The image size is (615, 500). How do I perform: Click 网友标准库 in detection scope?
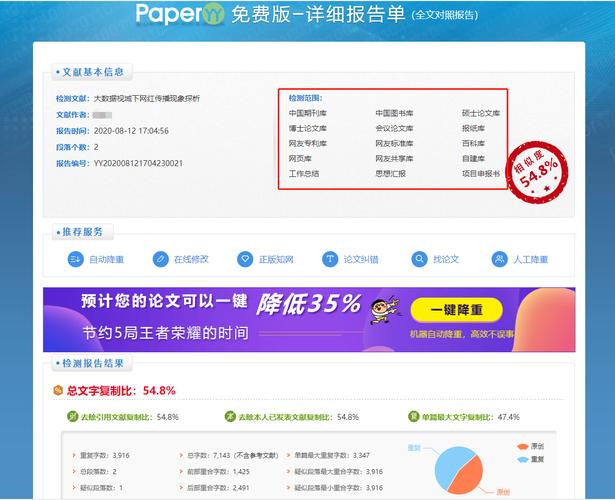pyautogui.click(x=394, y=144)
